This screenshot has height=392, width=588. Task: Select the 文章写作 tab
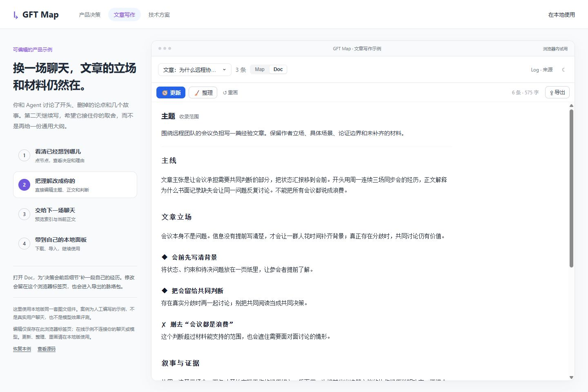tap(125, 15)
